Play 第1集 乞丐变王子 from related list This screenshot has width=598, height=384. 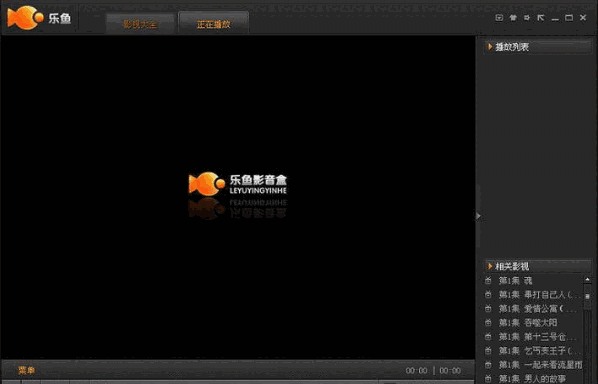pyautogui.click(x=540, y=351)
